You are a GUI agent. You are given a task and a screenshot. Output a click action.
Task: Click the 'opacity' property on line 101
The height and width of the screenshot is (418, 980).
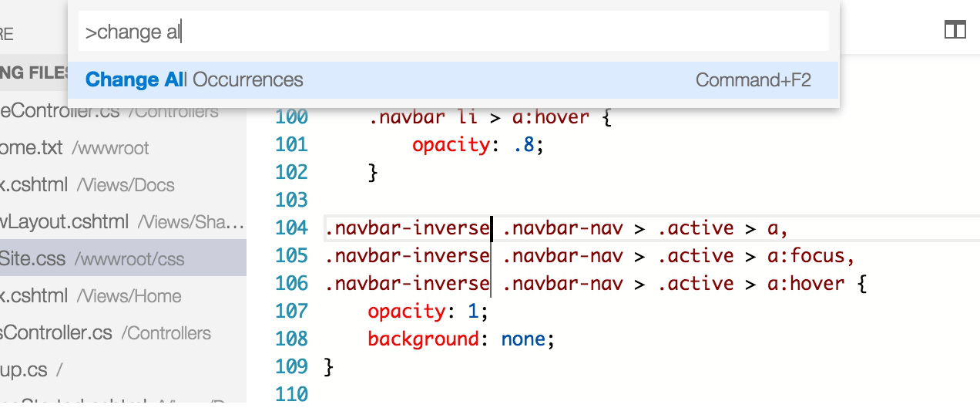[451, 145]
